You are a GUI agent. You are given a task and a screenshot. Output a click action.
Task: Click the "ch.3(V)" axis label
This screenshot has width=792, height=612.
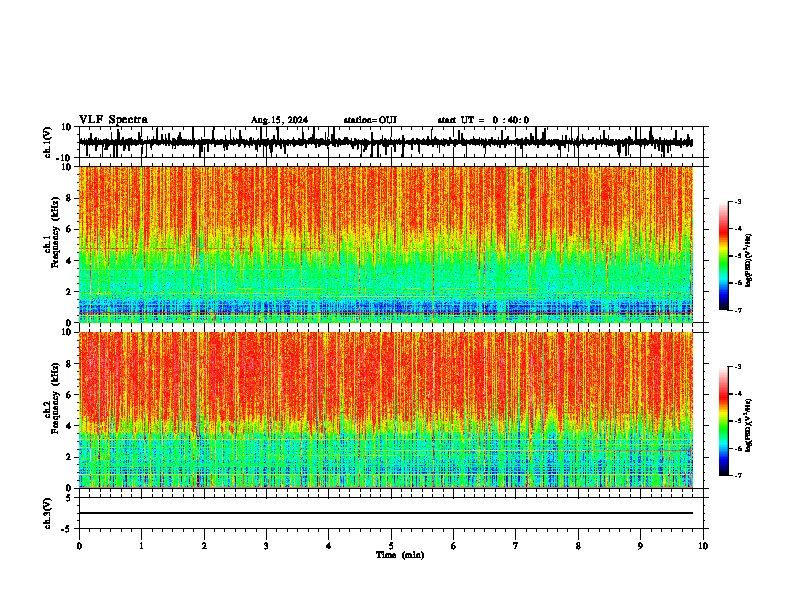tap(48, 514)
